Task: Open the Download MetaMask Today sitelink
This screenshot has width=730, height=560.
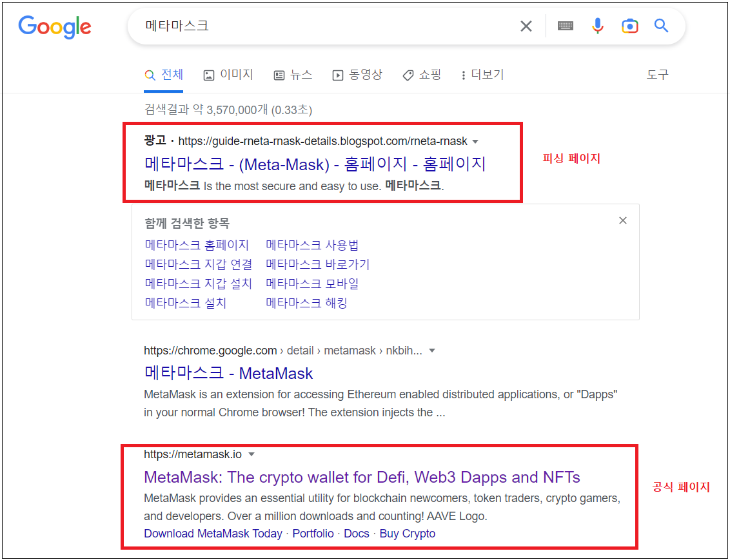Action: 213,534
